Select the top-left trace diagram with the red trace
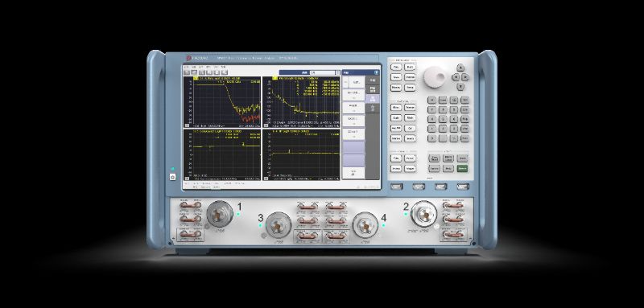This screenshot has height=308, width=644. point(222,101)
